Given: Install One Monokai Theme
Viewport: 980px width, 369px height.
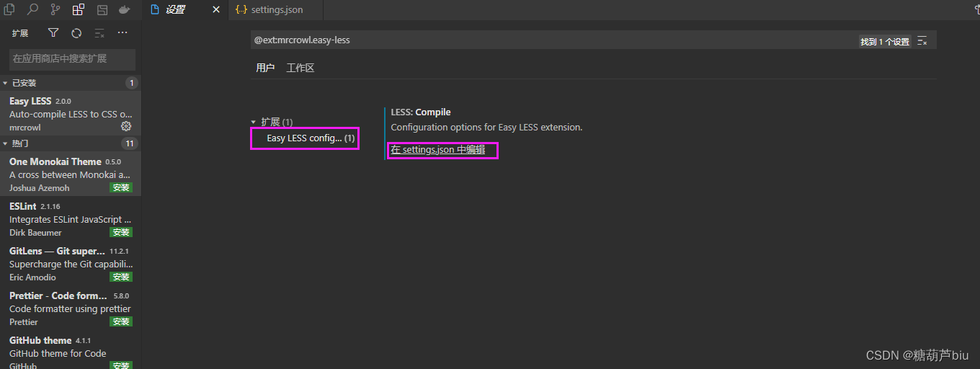Looking at the screenshot, I should click(x=121, y=187).
